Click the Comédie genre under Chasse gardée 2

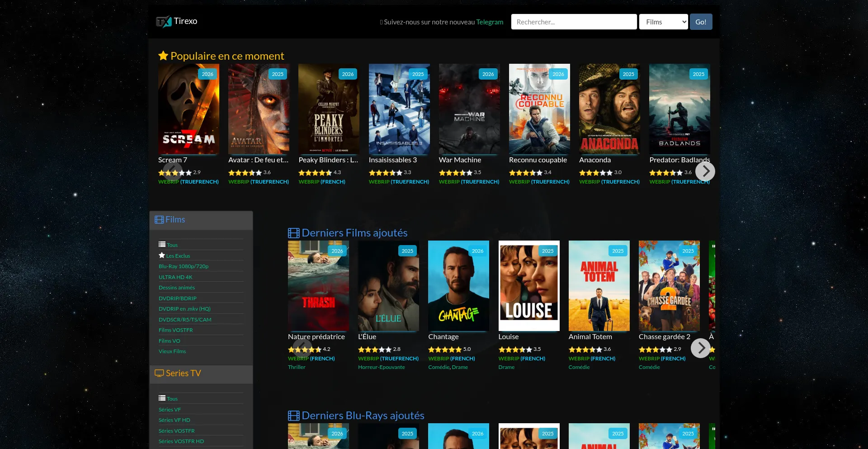pos(649,367)
